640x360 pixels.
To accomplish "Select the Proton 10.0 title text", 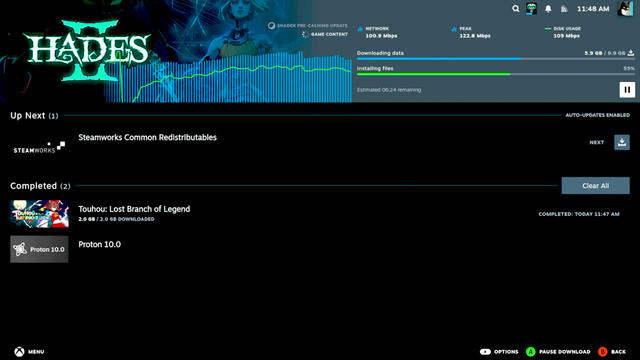I will (x=100, y=244).
